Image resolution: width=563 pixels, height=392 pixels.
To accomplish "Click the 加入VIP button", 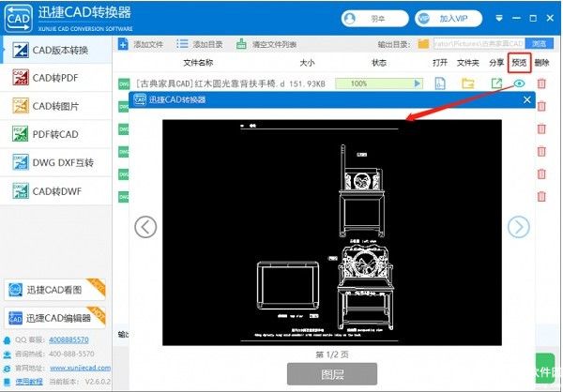I will click(x=449, y=19).
